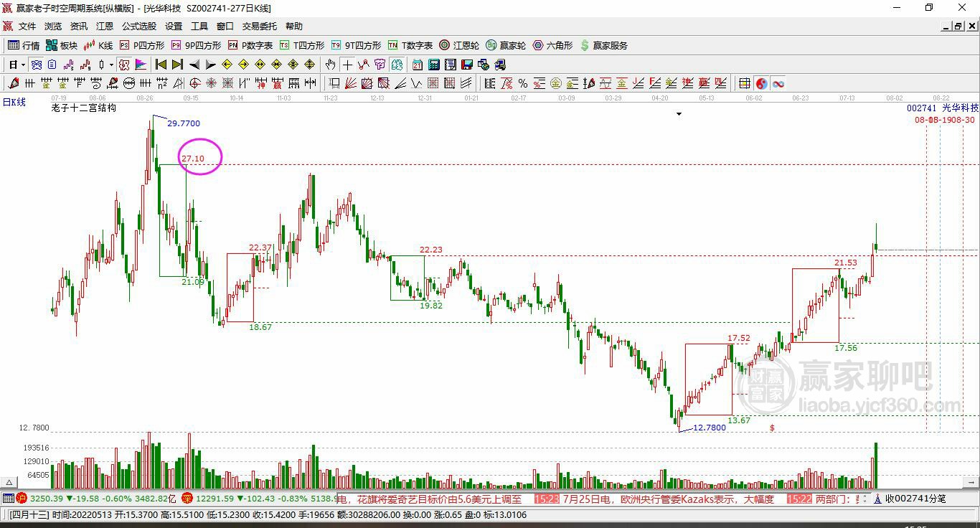Toggle the rainbow flag toolbar icon
This screenshot has width=980, height=528.
click(141, 65)
